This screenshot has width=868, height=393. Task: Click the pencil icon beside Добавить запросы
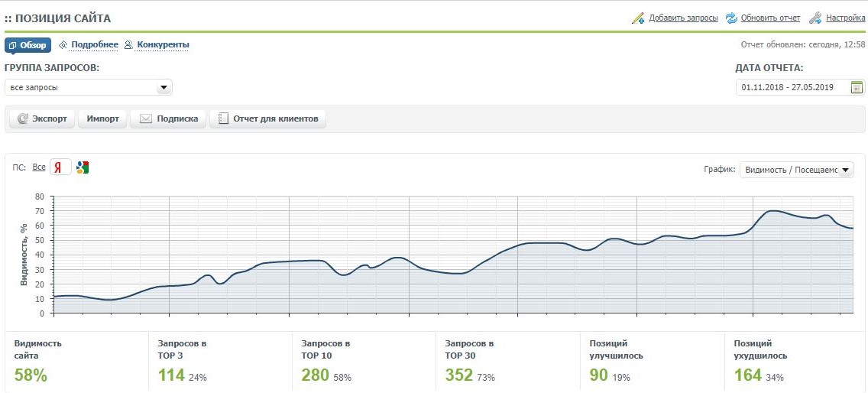point(638,18)
